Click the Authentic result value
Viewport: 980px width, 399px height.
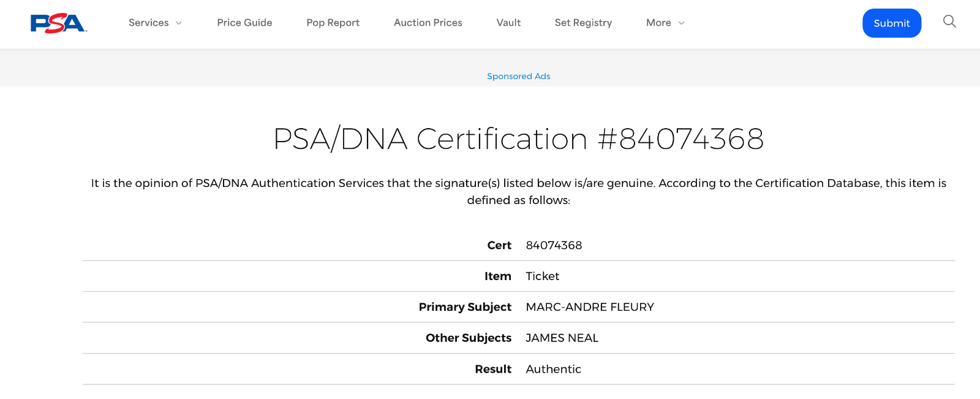[x=553, y=369]
